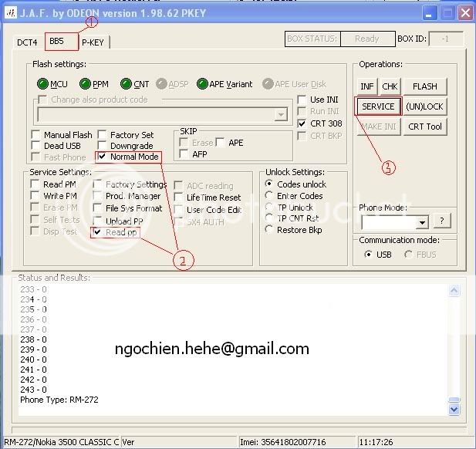This screenshot has height=449, width=476.
Task: Select the Codes unlock radio button
Action: (x=268, y=184)
